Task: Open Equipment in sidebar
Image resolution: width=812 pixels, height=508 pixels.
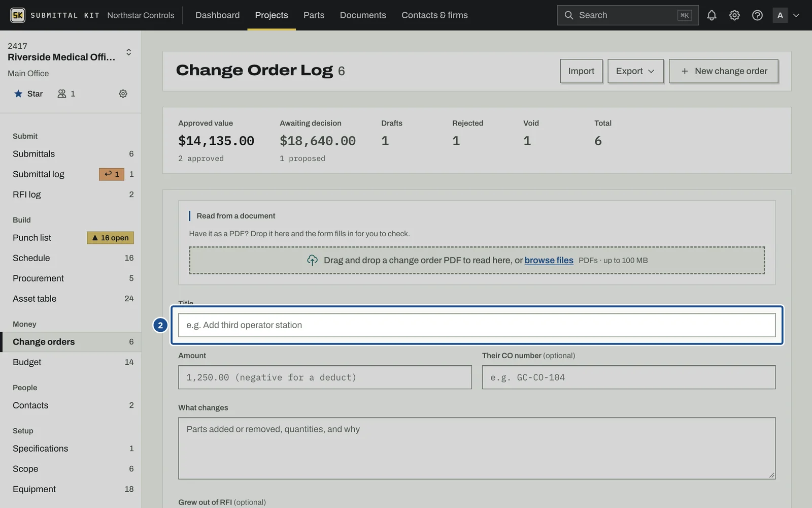Action: pos(71,489)
